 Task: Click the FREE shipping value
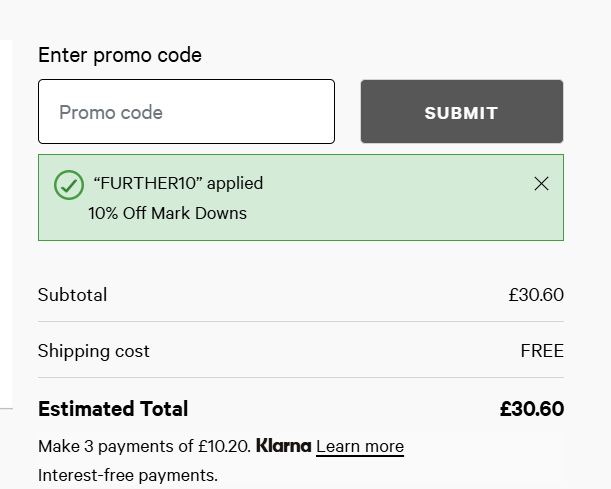tap(542, 351)
